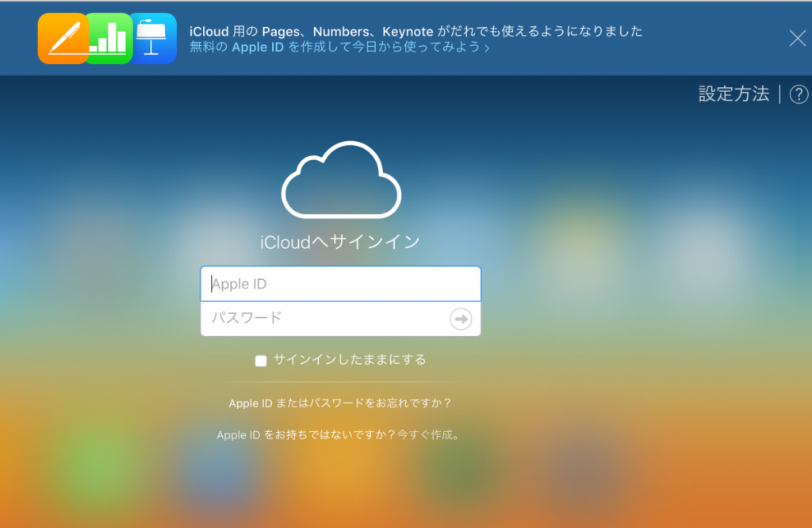Click the iCloud cloud logo
Image resolution: width=812 pixels, height=528 pixels.
(x=341, y=180)
